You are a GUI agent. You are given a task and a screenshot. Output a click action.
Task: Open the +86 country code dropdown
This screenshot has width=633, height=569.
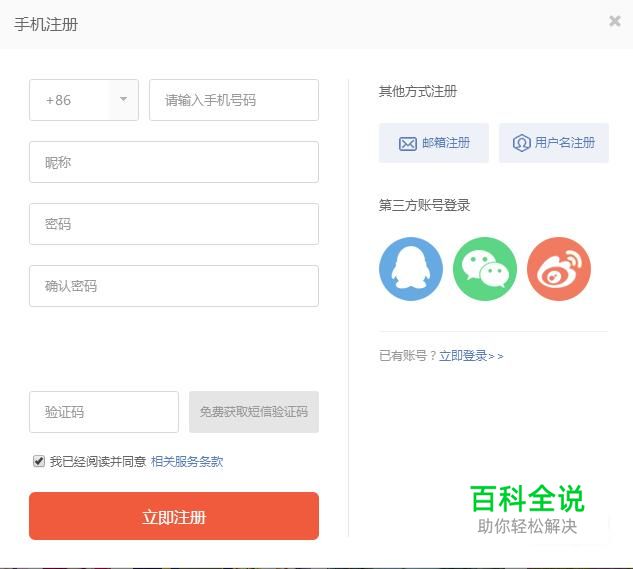(x=84, y=100)
